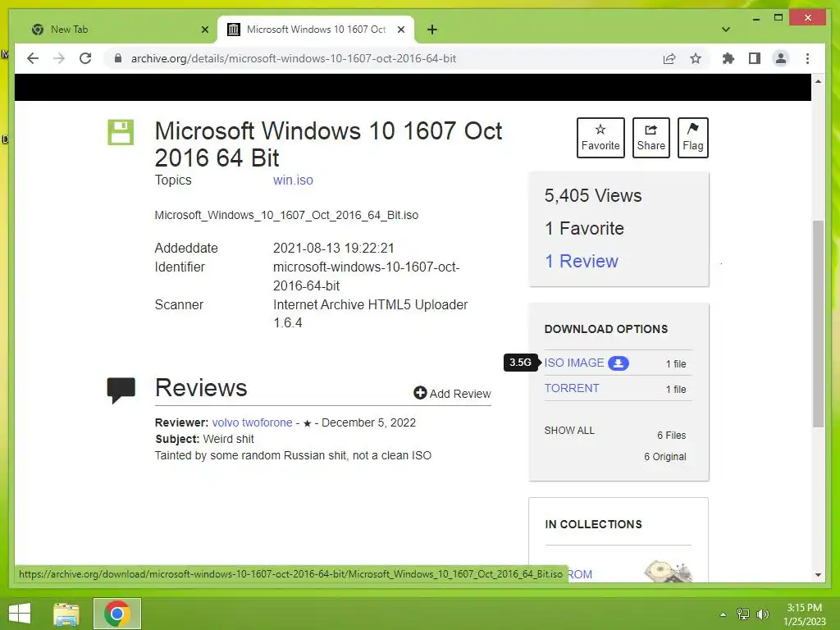
Task: Click the blue ISO download arrow icon
Action: click(x=619, y=363)
